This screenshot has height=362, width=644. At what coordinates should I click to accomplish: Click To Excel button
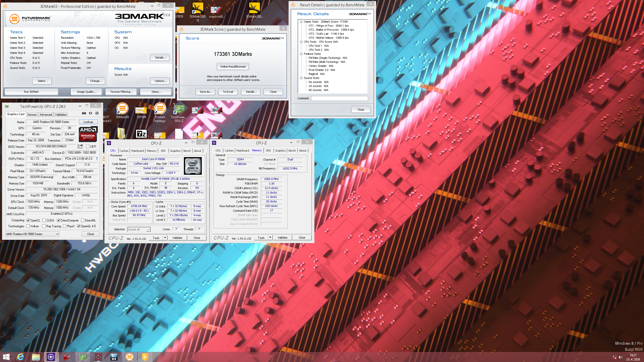pos(228,92)
